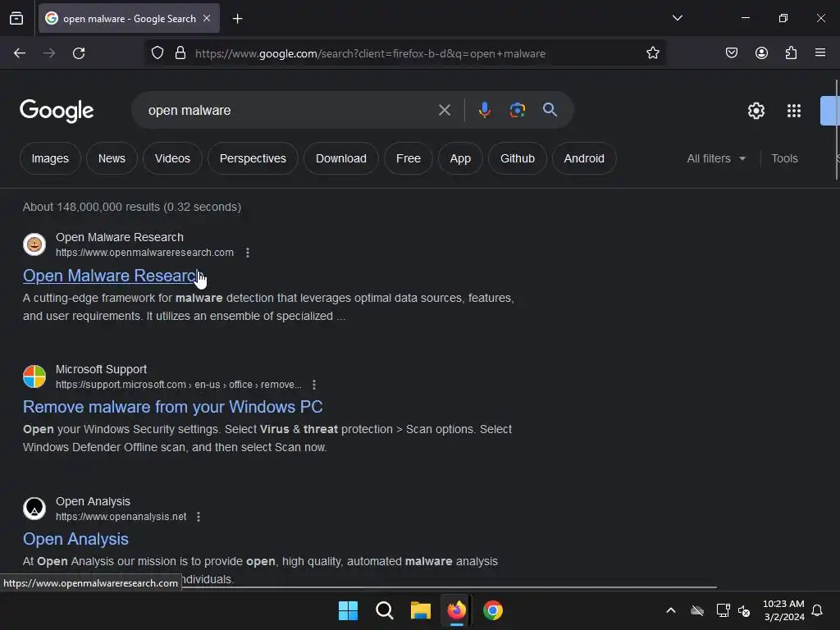Switch to Firefox in the taskbar
The height and width of the screenshot is (630, 840).
click(x=457, y=610)
